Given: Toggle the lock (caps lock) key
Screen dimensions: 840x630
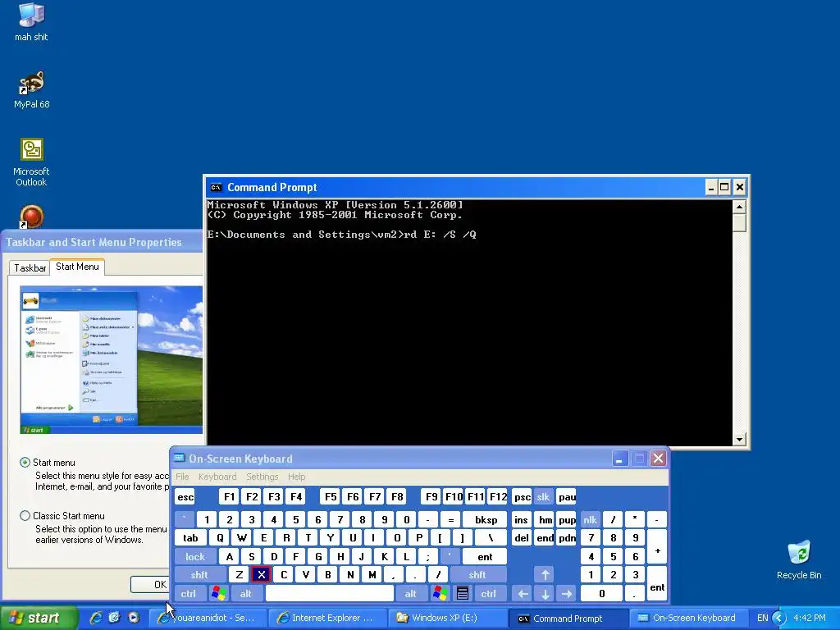Looking at the screenshot, I should point(195,557).
